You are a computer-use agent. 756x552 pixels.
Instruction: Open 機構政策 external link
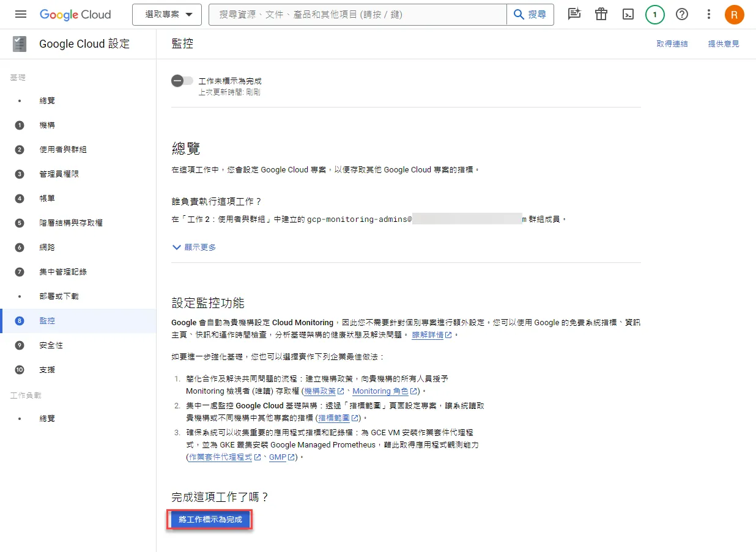(324, 391)
